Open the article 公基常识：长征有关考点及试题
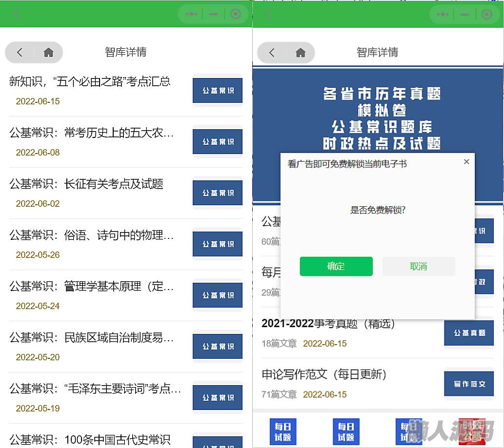The height and width of the screenshot is (448, 504). [86, 184]
